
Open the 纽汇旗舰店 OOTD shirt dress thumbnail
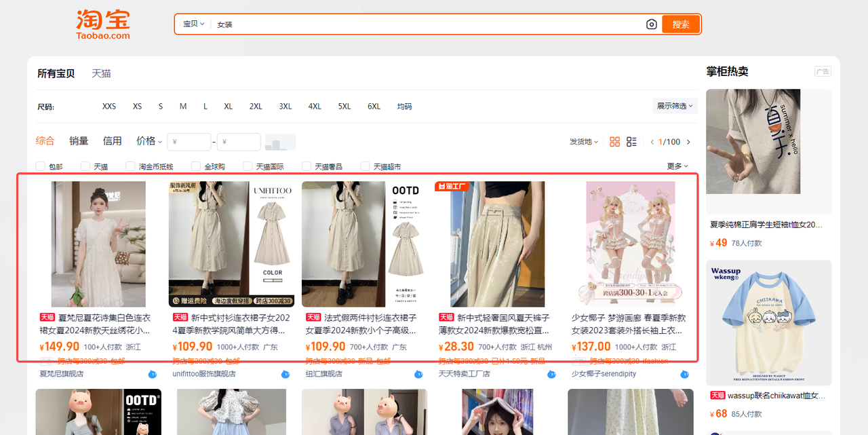[x=364, y=244]
